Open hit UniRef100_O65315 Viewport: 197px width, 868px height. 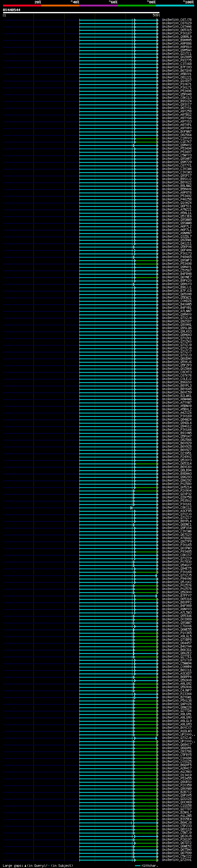(177, 30)
